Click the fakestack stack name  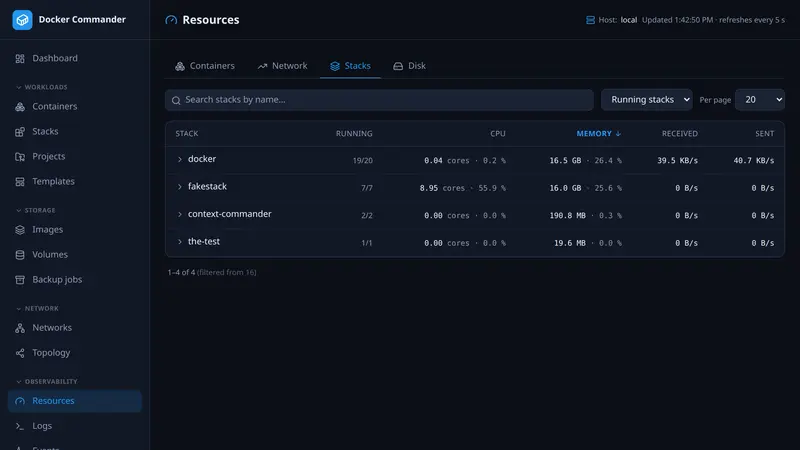pyautogui.click(x=207, y=187)
